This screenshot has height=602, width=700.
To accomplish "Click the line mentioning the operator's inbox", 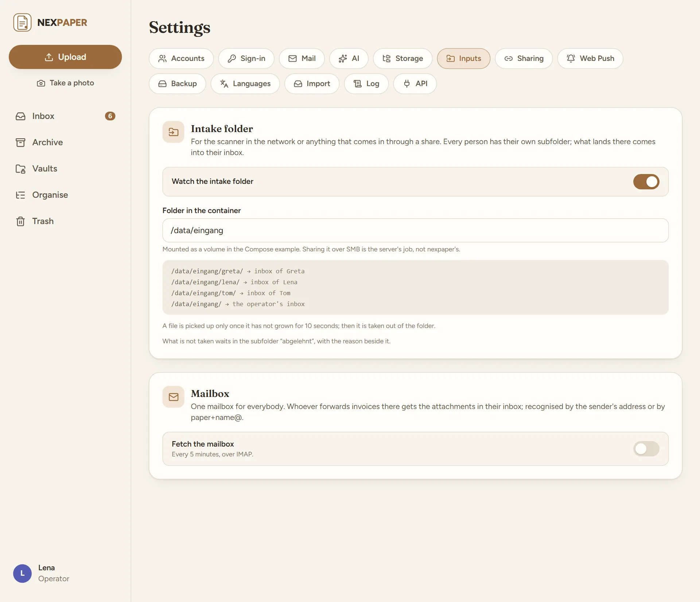I will pos(238,304).
